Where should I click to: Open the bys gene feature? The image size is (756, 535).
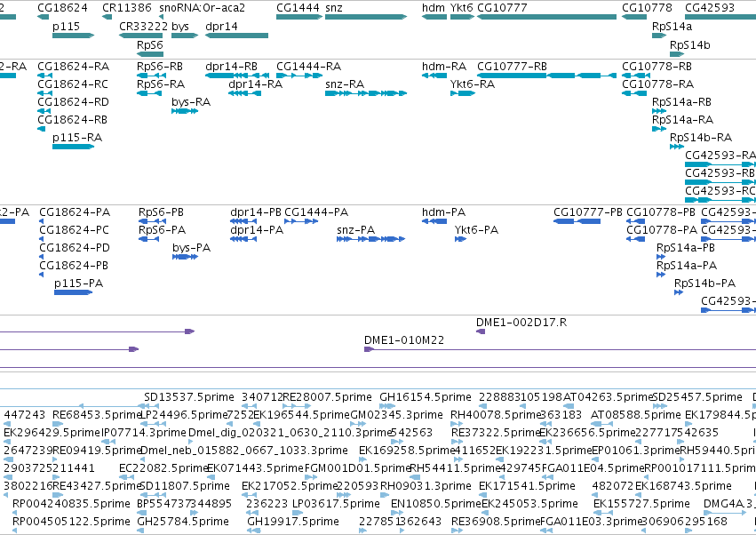click(x=185, y=36)
